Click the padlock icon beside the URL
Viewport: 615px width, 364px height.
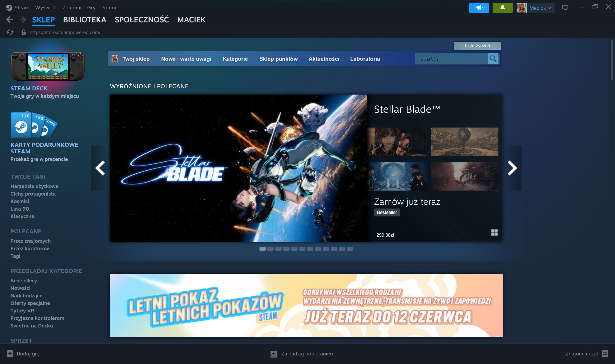[x=24, y=32]
